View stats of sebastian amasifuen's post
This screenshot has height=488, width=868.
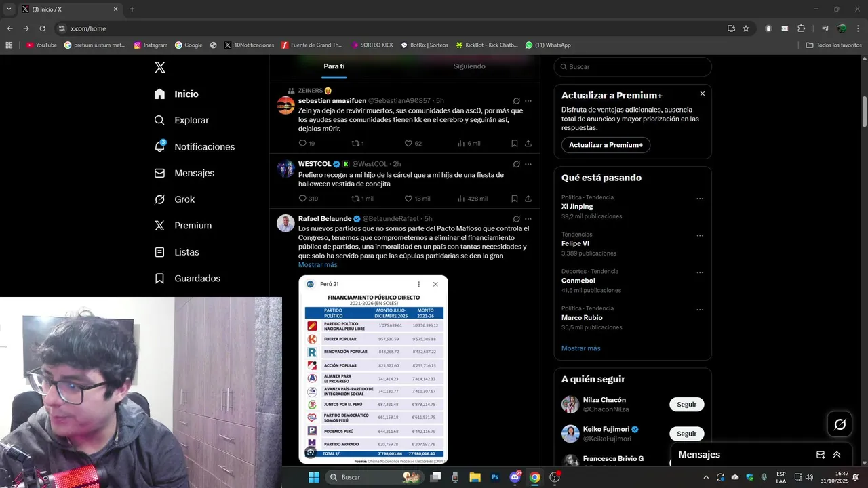tap(469, 144)
